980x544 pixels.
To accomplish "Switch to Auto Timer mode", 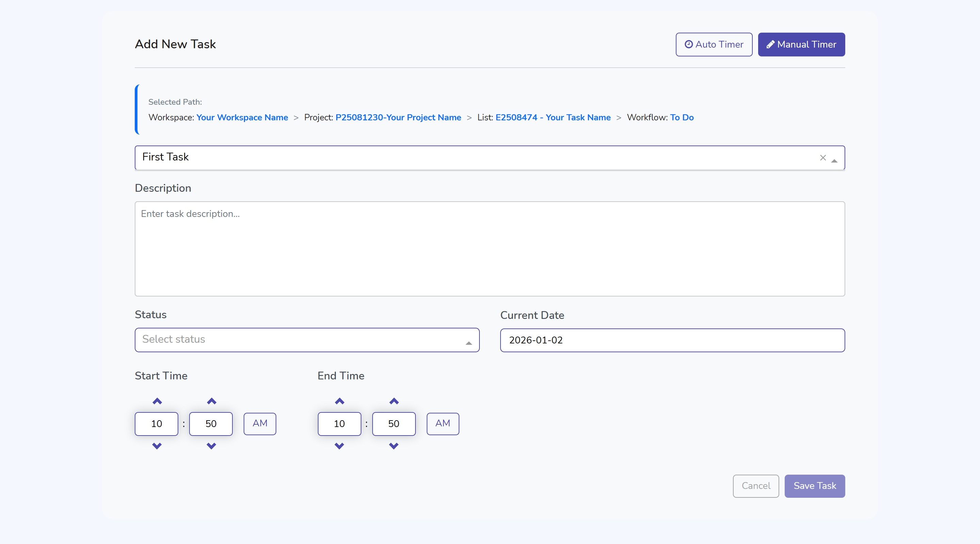I will tap(714, 45).
